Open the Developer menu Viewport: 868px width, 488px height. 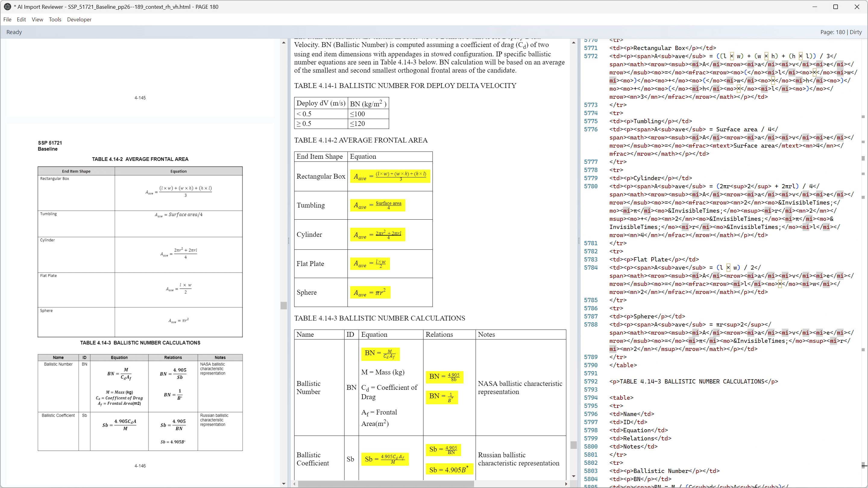pyautogui.click(x=79, y=20)
